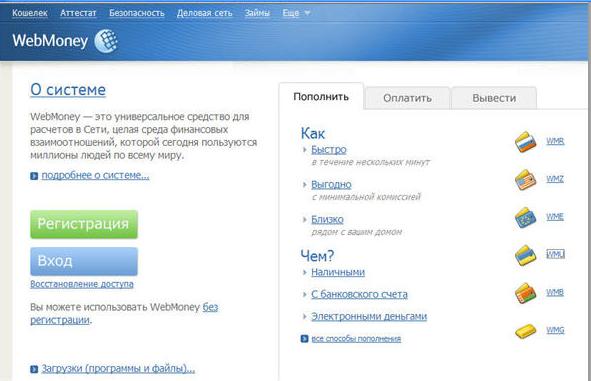The height and width of the screenshot is (381, 591).
Task: Click the green Регистрация button
Action: point(84,224)
